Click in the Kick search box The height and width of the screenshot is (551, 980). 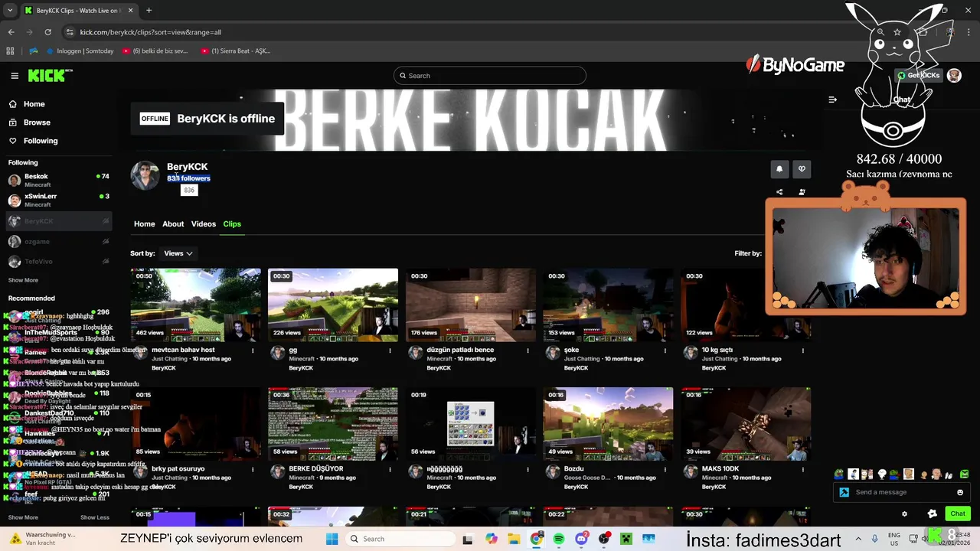pyautogui.click(x=490, y=76)
